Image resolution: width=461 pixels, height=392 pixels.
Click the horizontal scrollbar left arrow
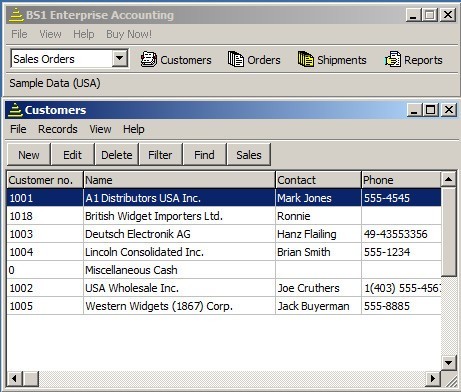pos(14,379)
